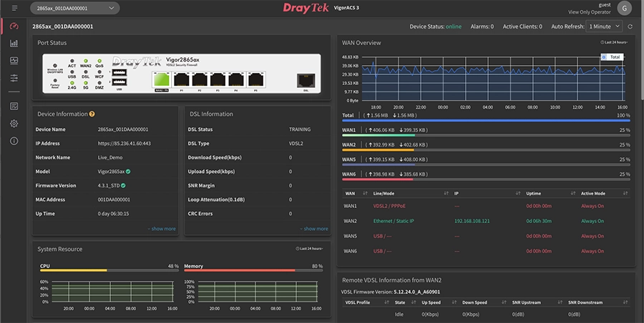Click the Network Name value Live_Demo
644x323 pixels.
tap(110, 158)
